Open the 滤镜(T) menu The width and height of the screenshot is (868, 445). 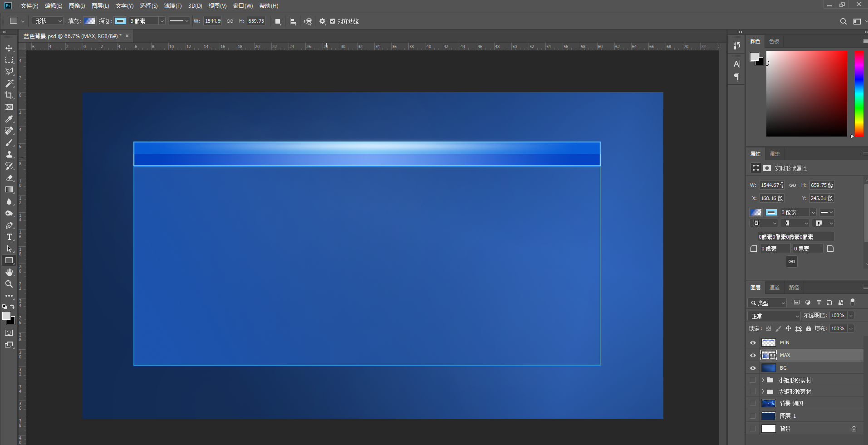(173, 6)
